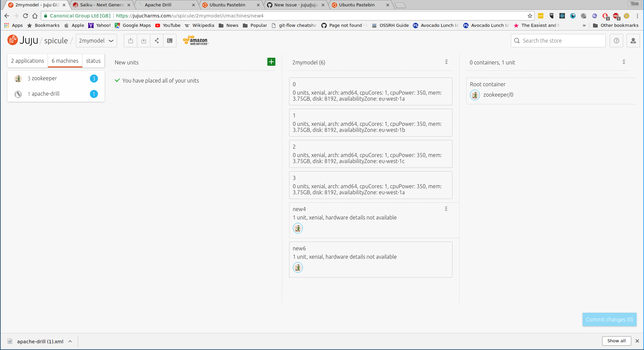Open the new4 machine options menu
This screenshot has width=644, height=350.
click(446, 209)
